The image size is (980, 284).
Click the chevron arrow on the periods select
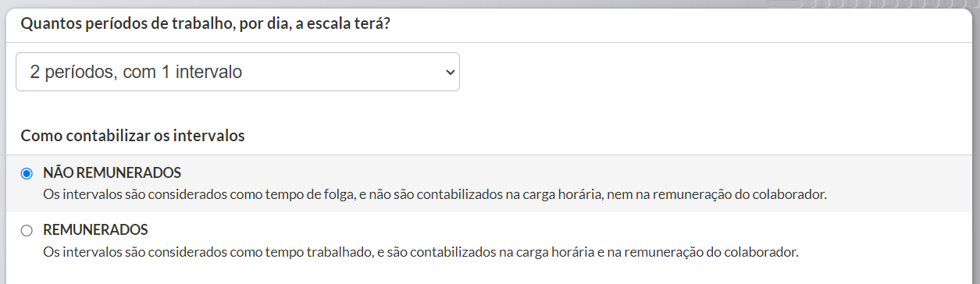449,72
